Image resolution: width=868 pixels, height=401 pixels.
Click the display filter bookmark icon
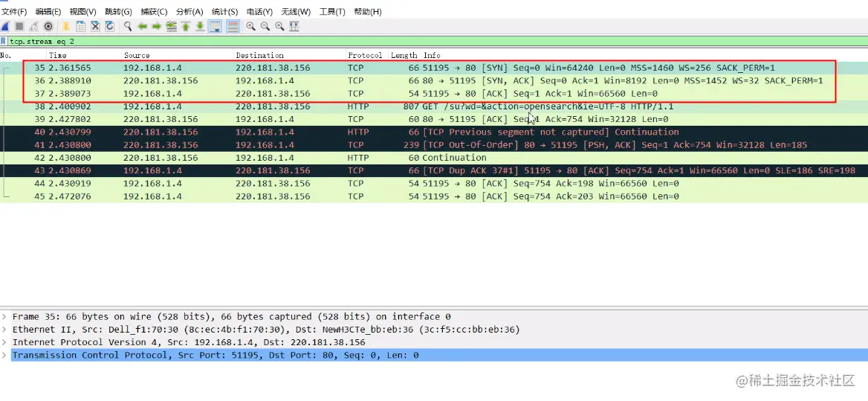click(x=4, y=41)
